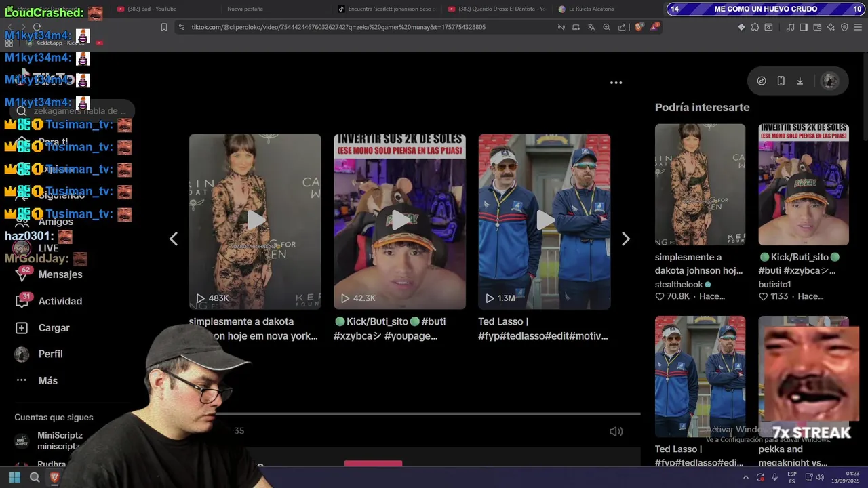Open Cargar in TikTok sidebar
Viewport: 868px width, 488px height.
click(54, 327)
